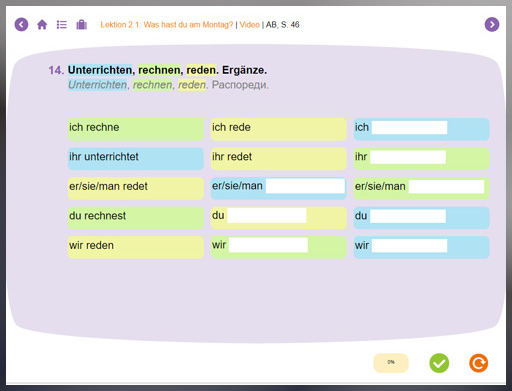The image size is (512, 391).
Task: Click the 'ihr redet' card
Action: (x=279, y=159)
